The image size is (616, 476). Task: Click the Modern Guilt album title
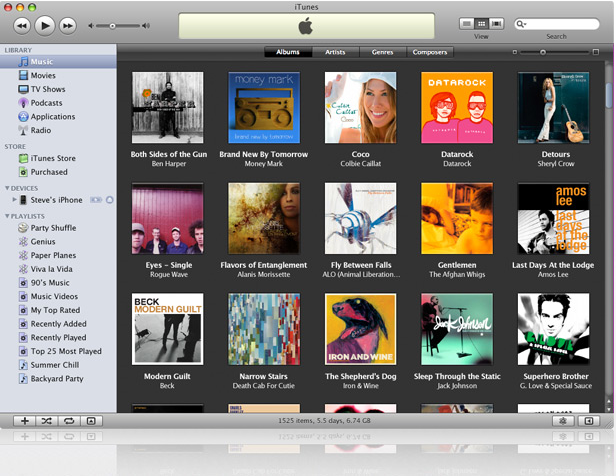167,376
